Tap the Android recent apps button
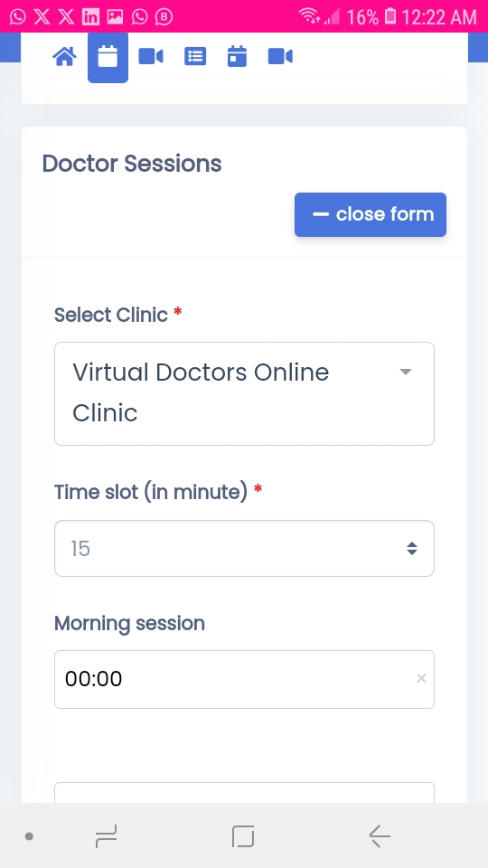488x868 pixels. (x=106, y=835)
